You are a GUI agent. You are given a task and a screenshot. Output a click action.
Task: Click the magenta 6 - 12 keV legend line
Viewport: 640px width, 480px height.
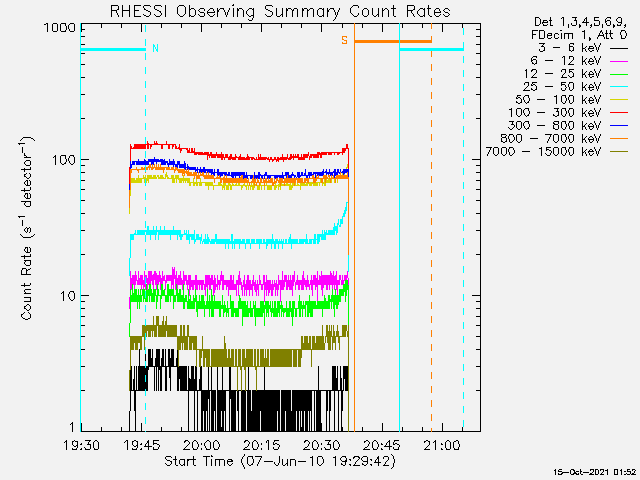[x=618, y=61]
